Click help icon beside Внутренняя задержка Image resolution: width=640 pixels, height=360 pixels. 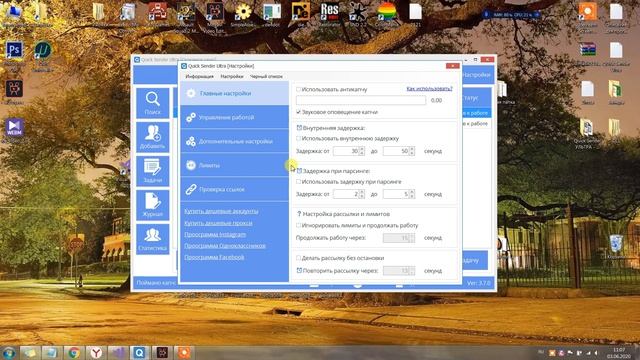[x=299, y=128]
